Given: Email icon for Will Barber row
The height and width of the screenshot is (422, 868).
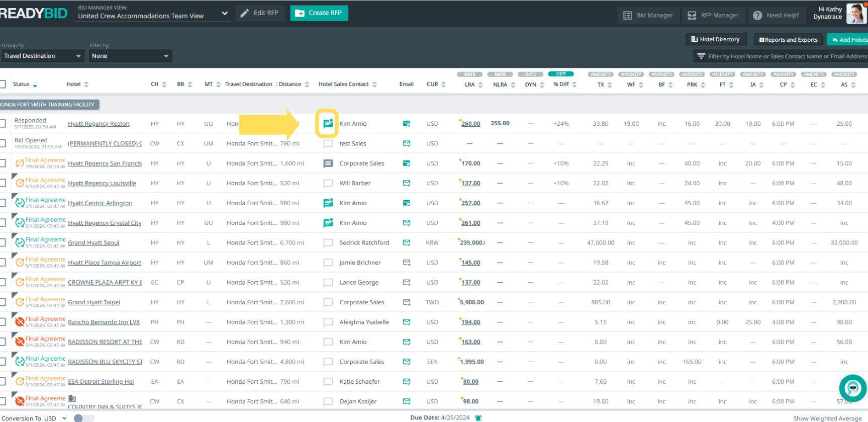Looking at the screenshot, I should pos(407,183).
